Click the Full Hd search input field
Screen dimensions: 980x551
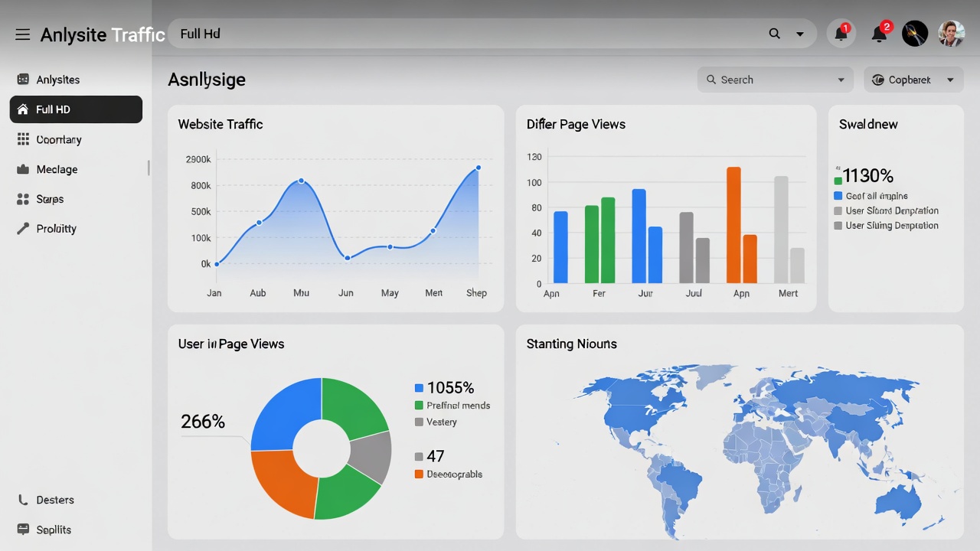coord(459,34)
